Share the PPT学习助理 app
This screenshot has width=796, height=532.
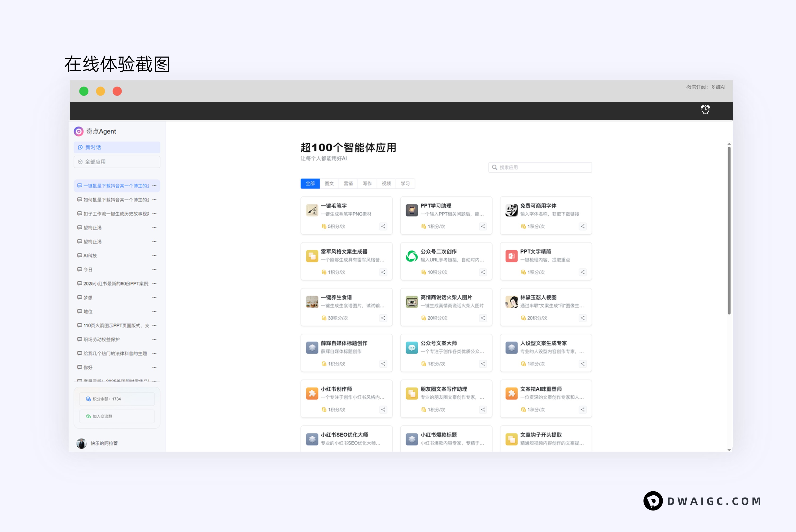pyautogui.click(x=482, y=226)
